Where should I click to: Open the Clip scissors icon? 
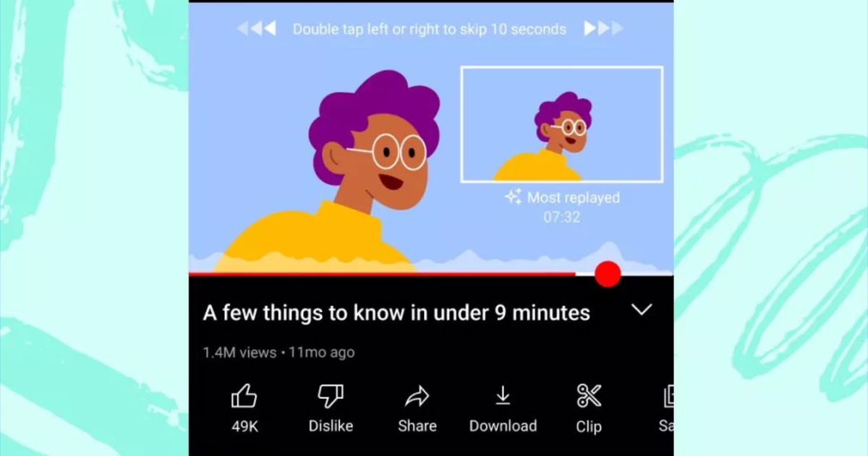pos(589,396)
